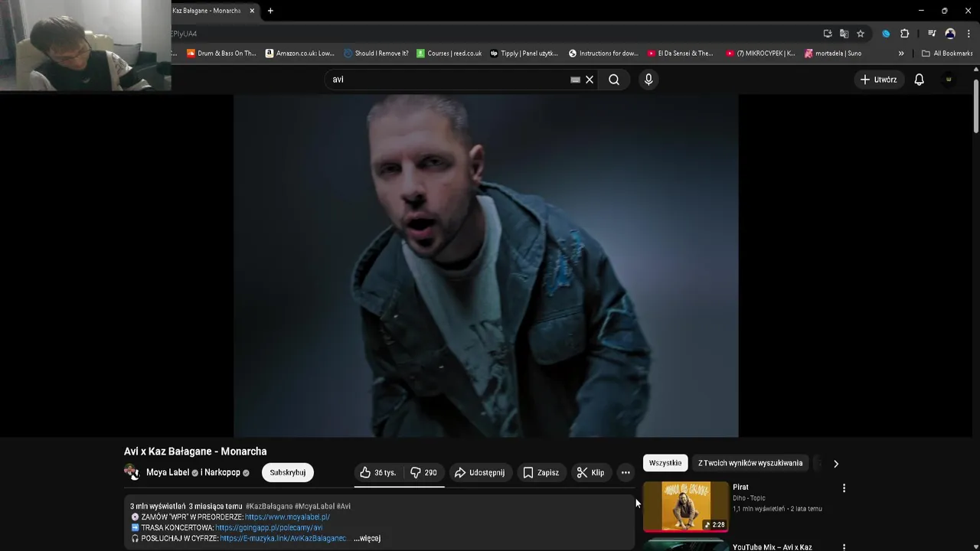Open the YouTube account avatar menu
980x551 pixels.
click(x=949, y=80)
